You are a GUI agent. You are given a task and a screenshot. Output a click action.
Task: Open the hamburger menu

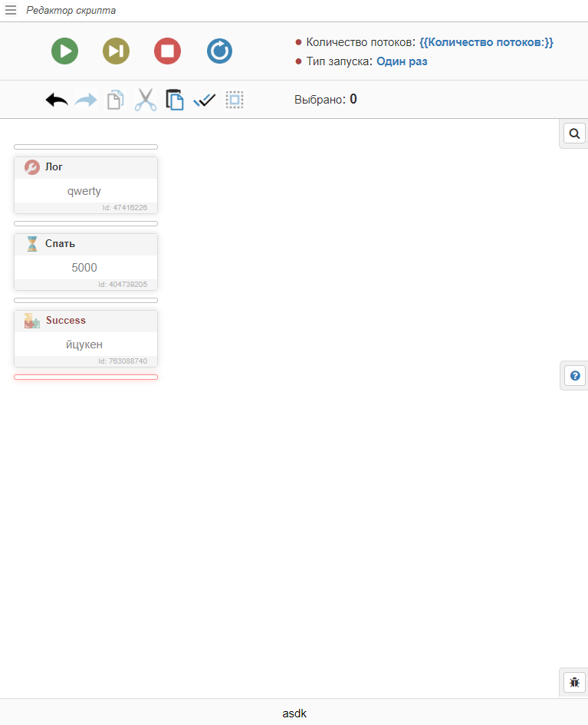[x=11, y=10]
